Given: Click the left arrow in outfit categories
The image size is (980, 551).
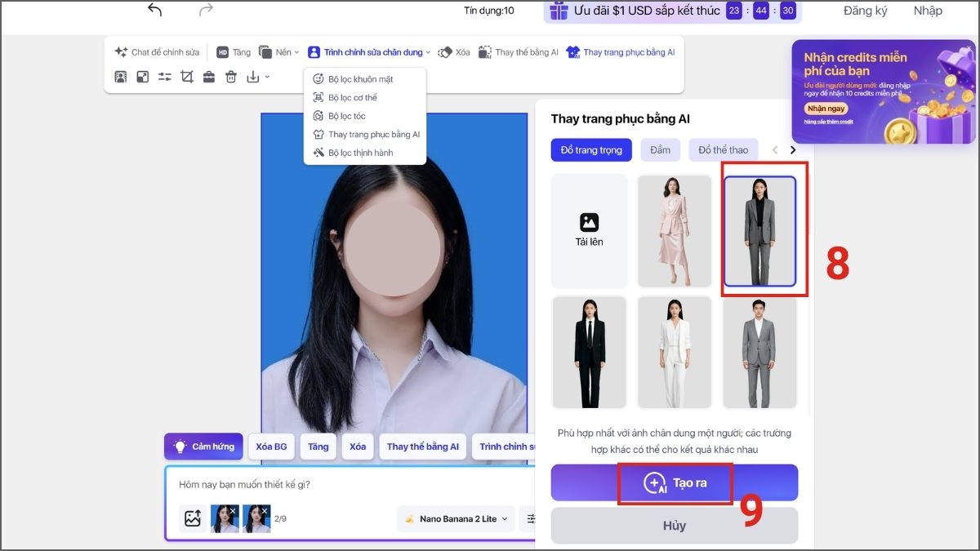Looking at the screenshot, I should coord(774,150).
